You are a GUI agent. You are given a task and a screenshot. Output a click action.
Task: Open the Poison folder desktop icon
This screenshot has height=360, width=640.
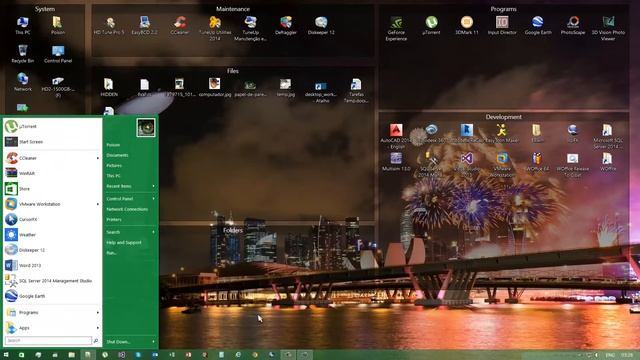(58, 25)
